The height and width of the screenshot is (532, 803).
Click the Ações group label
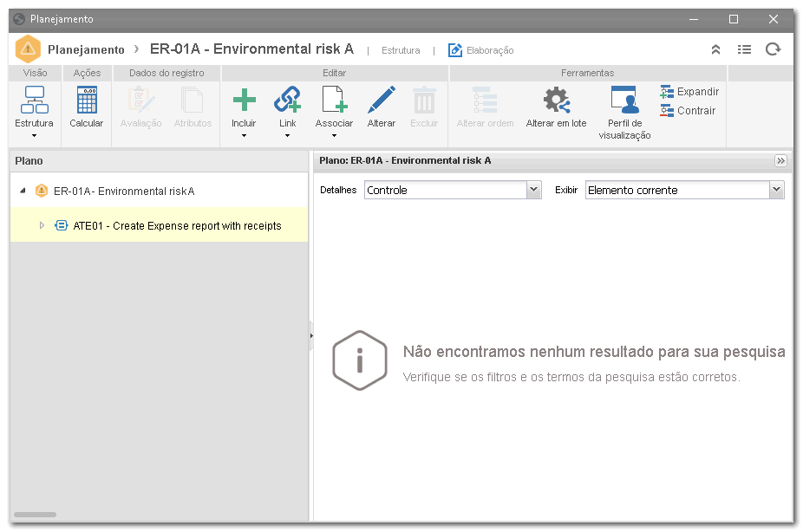[x=87, y=73]
